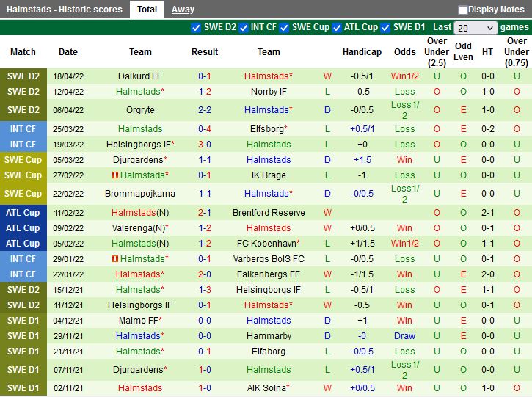Click the 2-0 result against Falkenbergs FF

205,274
